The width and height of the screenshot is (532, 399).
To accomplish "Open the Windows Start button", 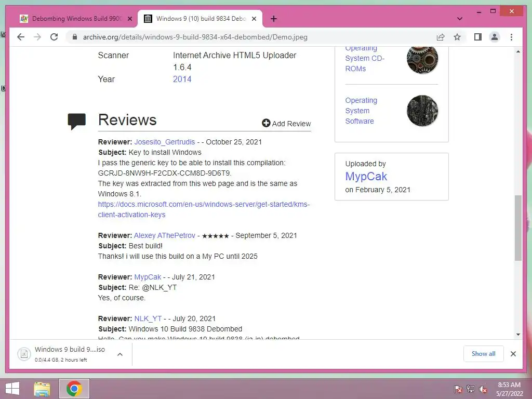I will click(x=12, y=389).
